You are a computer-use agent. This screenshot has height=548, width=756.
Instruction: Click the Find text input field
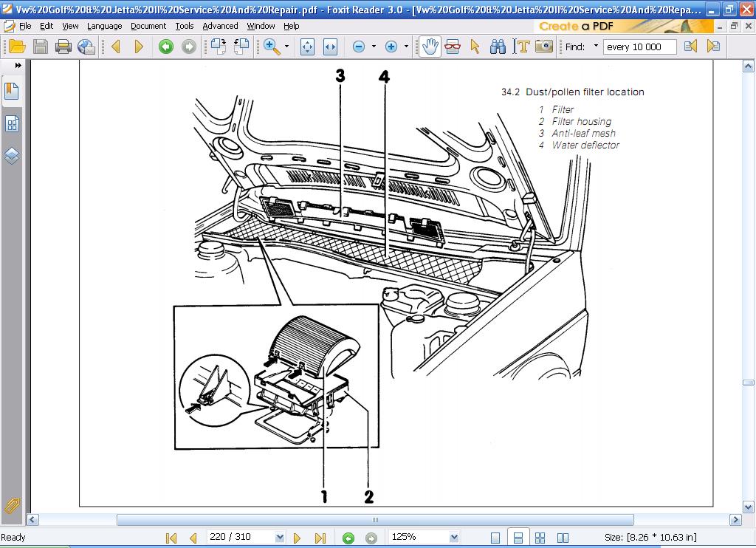pyautogui.click(x=639, y=47)
